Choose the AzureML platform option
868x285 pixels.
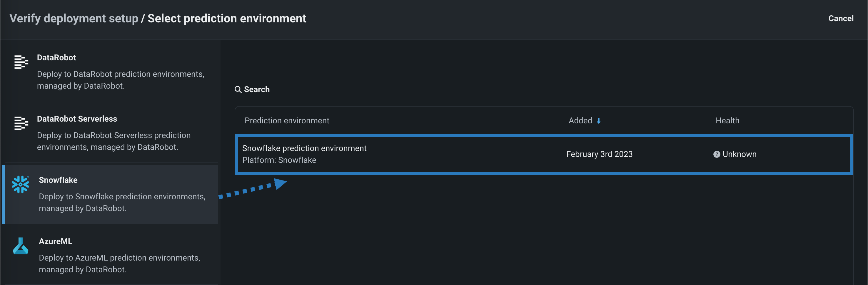click(x=111, y=255)
